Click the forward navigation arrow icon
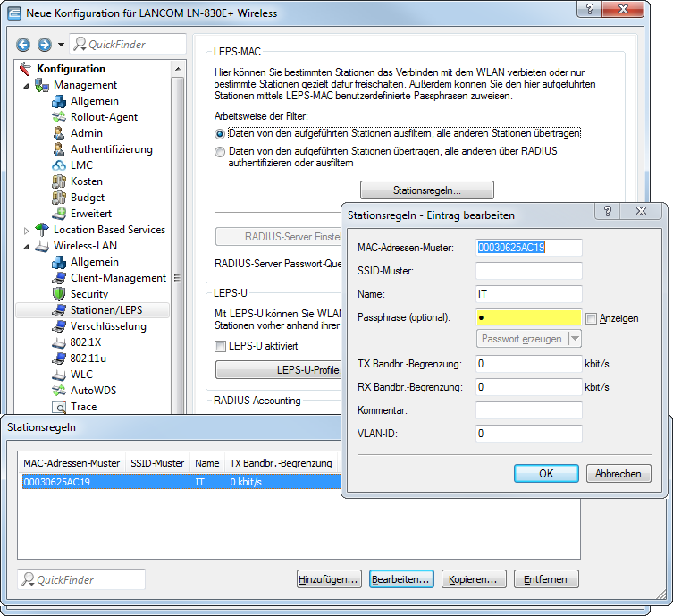Image resolution: width=673 pixels, height=616 pixels. tap(44, 44)
